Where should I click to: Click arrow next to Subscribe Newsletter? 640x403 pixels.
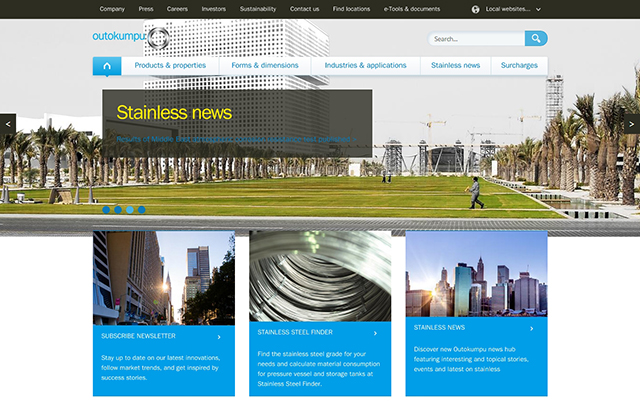click(x=219, y=337)
